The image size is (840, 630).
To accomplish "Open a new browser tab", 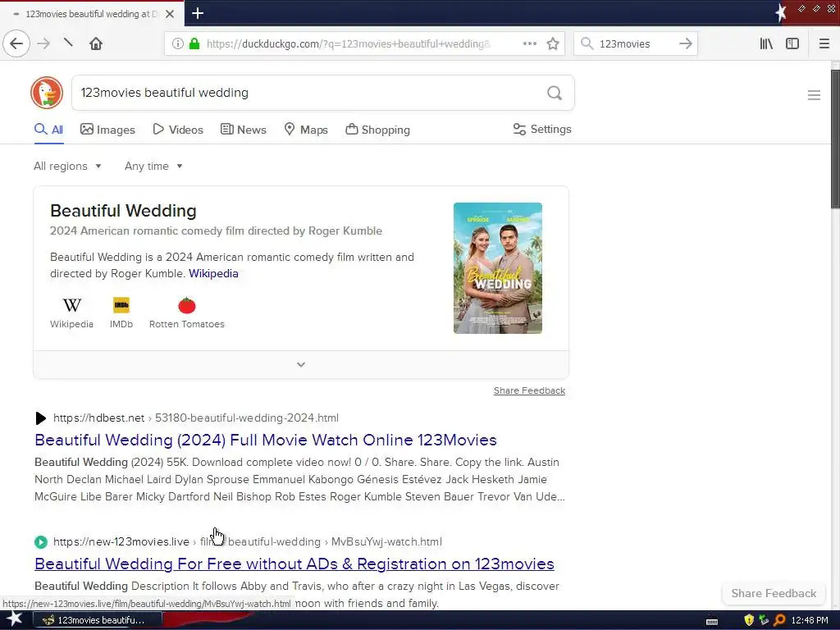I will [198, 13].
